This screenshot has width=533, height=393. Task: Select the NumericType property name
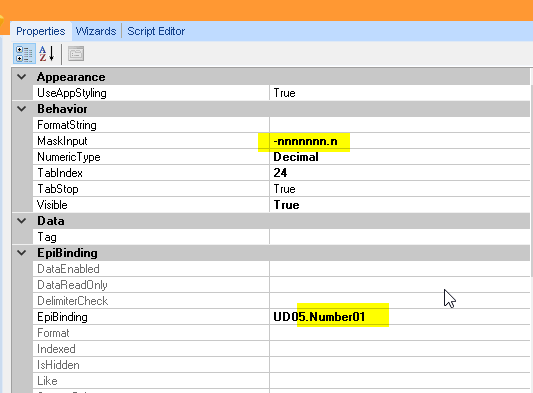69,157
